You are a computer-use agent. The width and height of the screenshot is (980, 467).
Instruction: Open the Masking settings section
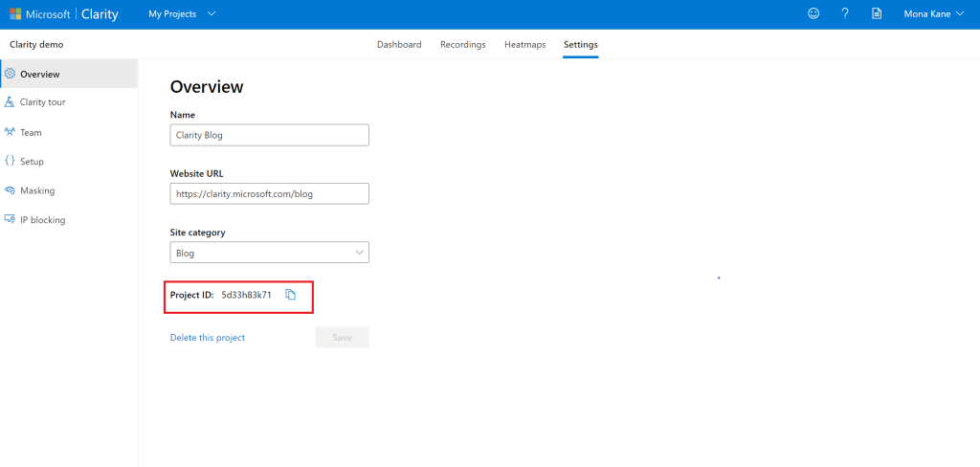pos(69,190)
